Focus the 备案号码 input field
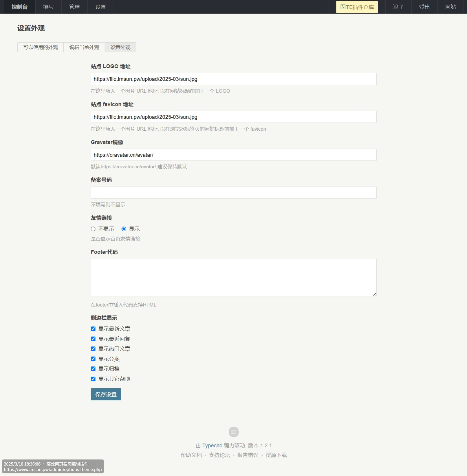This screenshot has height=476, width=467. 233,193
